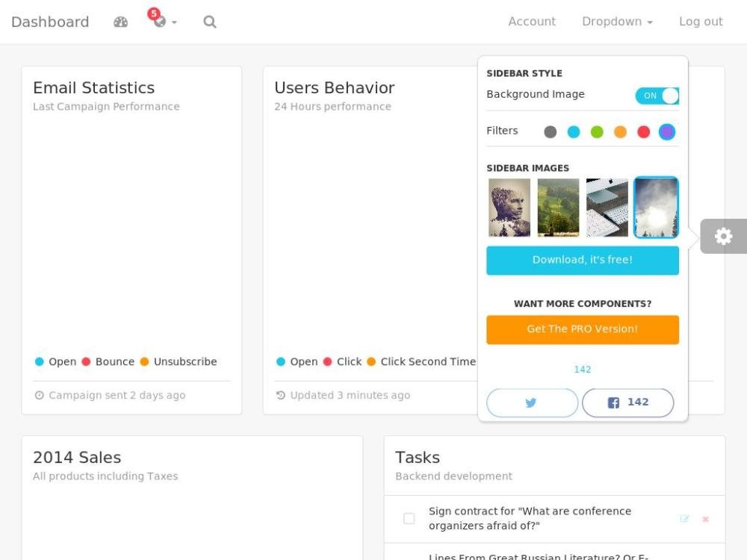Expand the Dropdown menu in navbar
This screenshot has width=747, height=560.
(x=617, y=22)
